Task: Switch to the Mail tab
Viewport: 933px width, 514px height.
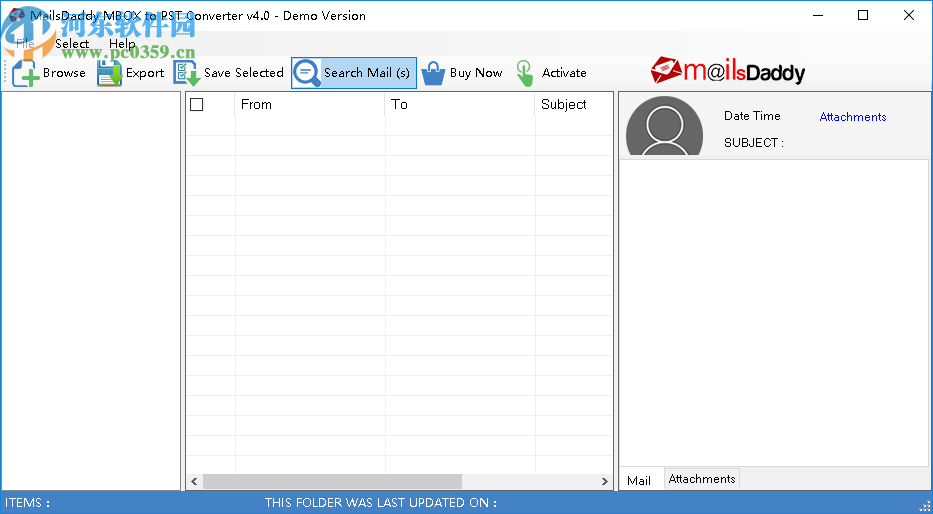Action: (639, 480)
